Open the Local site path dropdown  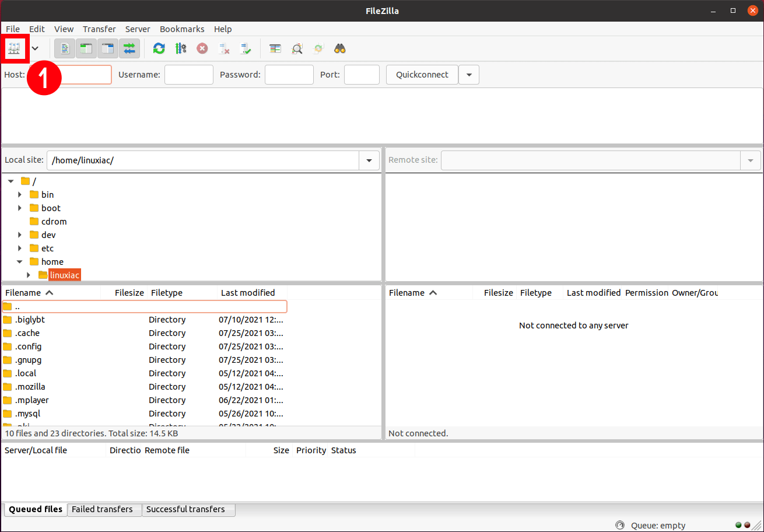tap(369, 160)
